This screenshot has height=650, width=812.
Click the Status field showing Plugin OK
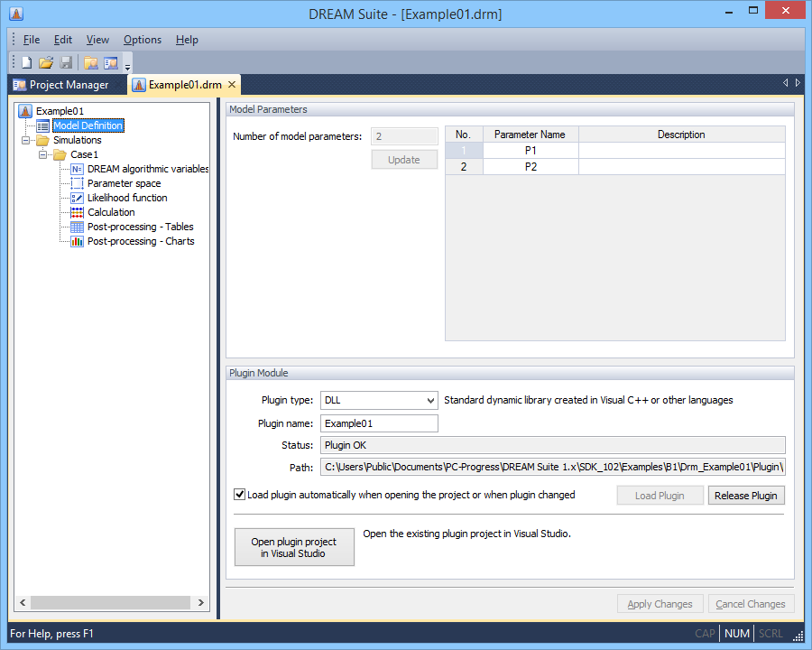click(552, 445)
